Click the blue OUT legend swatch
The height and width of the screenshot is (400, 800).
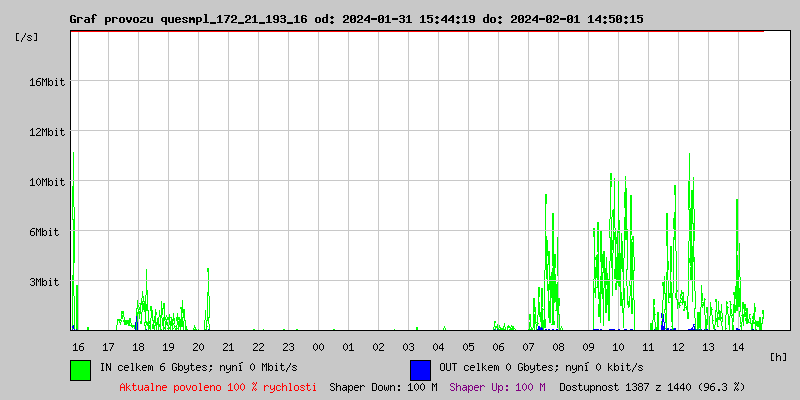420,369
